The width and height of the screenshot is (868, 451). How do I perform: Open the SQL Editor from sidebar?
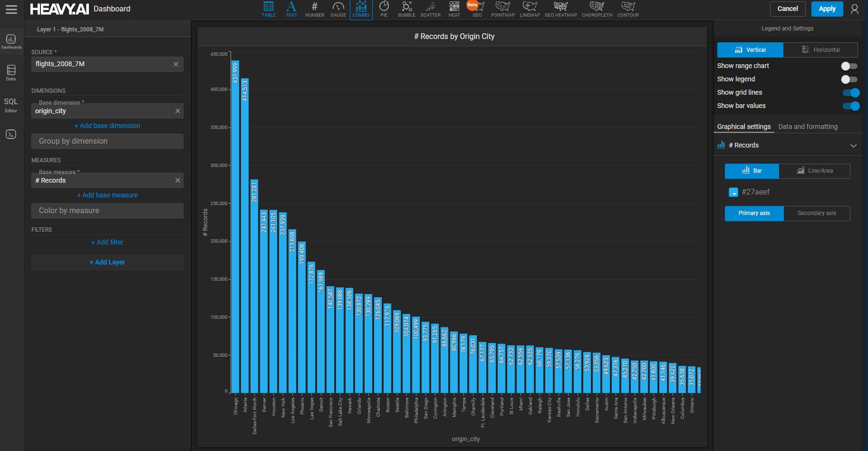click(x=11, y=105)
